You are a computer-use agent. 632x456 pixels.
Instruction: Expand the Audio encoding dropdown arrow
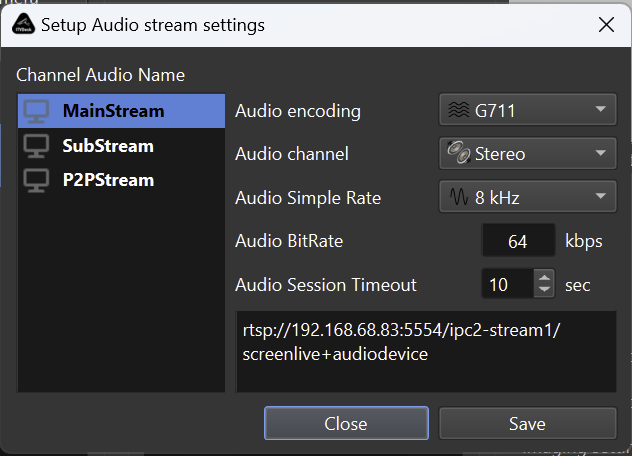(600, 110)
